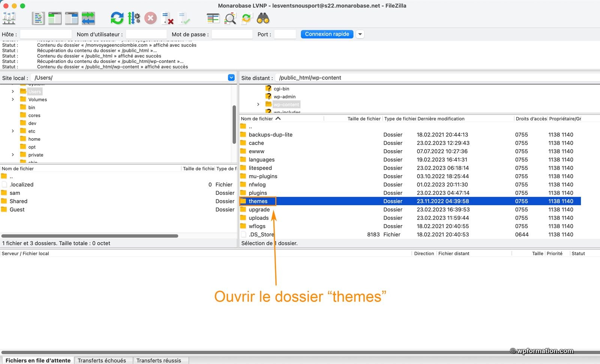Cancel current operation red X icon
This screenshot has width=600, height=364.
150,18
